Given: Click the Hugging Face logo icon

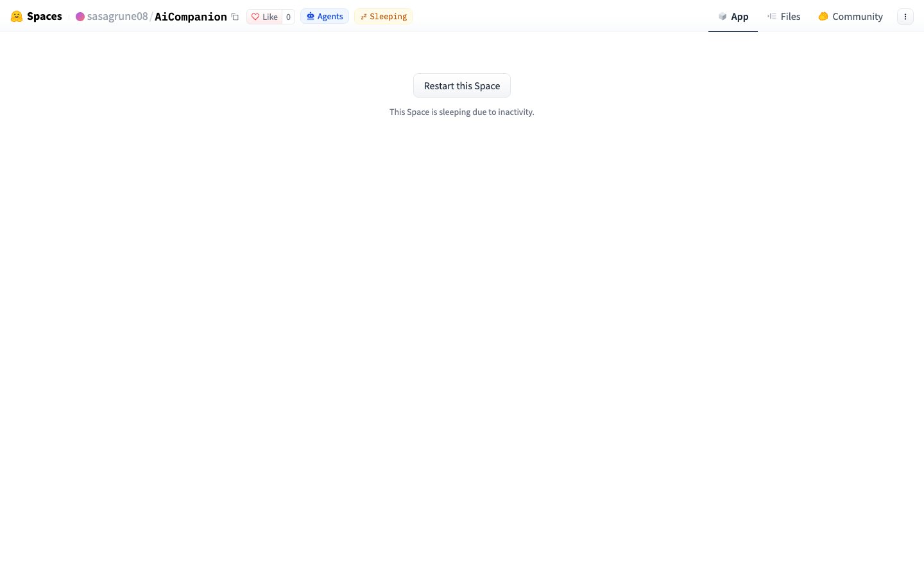Looking at the screenshot, I should [17, 17].
